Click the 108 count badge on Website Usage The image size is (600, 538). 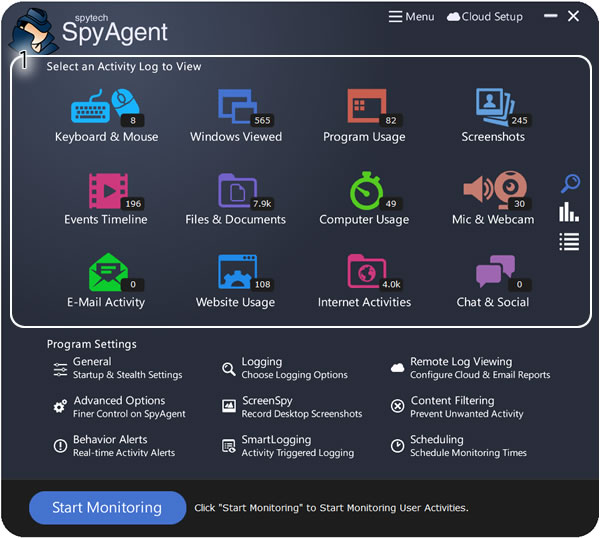pos(262,284)
